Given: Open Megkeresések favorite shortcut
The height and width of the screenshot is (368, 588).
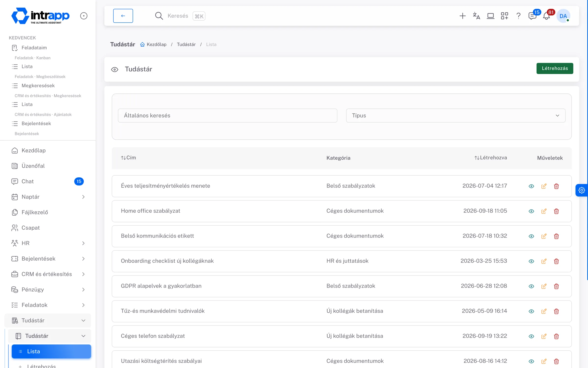Looking at the screenshot, I should 38,86.
